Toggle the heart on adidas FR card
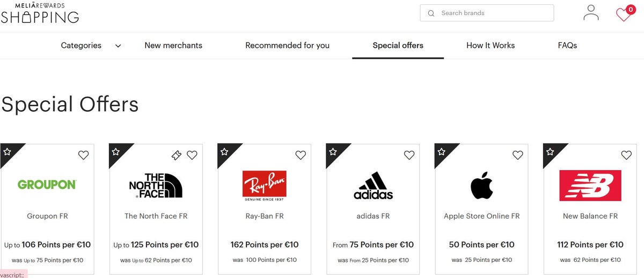Image resolution: width=644 pixels, height=278 pixels. (409, 155)
